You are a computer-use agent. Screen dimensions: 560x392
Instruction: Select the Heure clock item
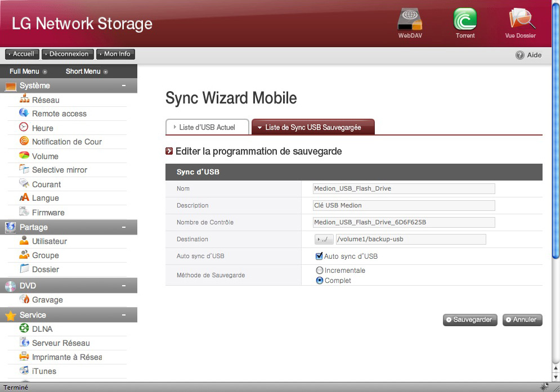tap(42, 128)
